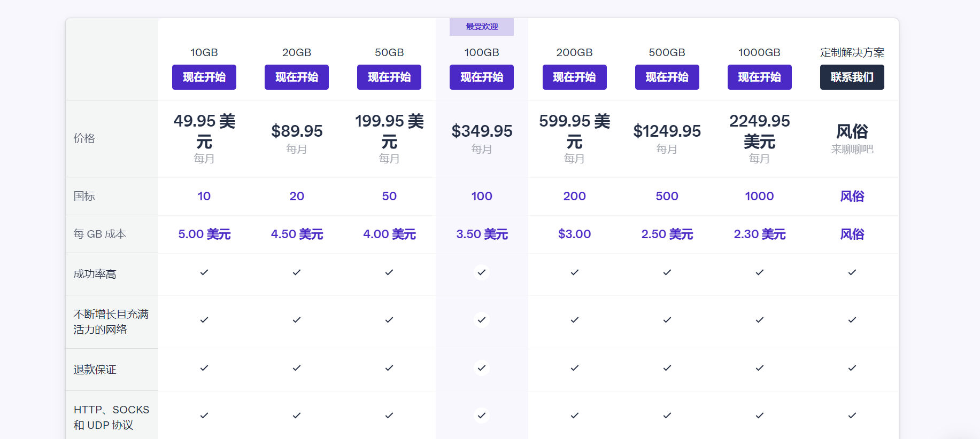Viewport: 980px width, 439px height.
Task: Click the dark 联系我们 button
Action: (852, 77)
